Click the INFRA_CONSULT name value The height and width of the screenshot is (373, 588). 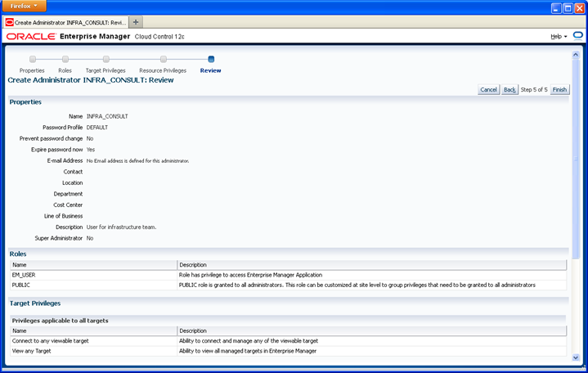(x=107, y=116)
